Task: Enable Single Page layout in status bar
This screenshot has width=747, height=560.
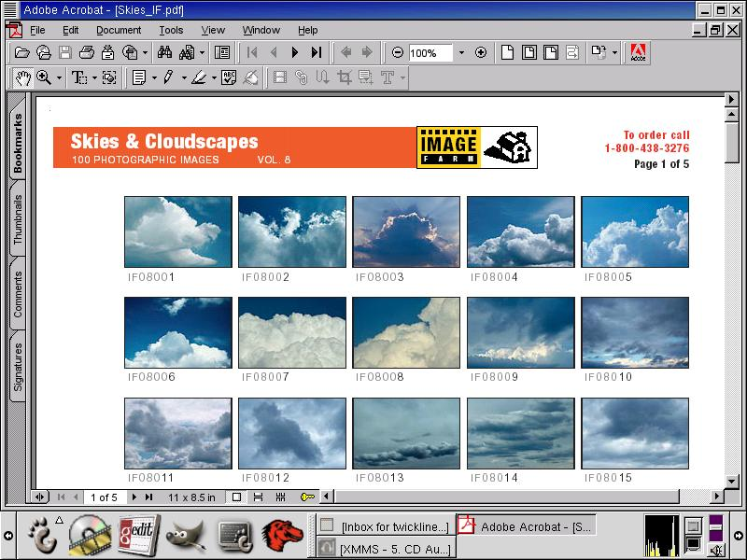Action: point(236,497)
